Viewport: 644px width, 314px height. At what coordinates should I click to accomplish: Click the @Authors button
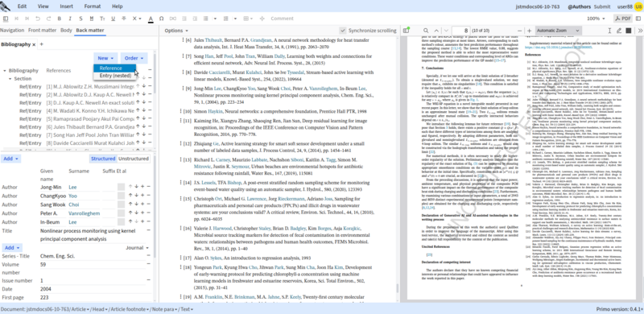[x=579, y=6]
